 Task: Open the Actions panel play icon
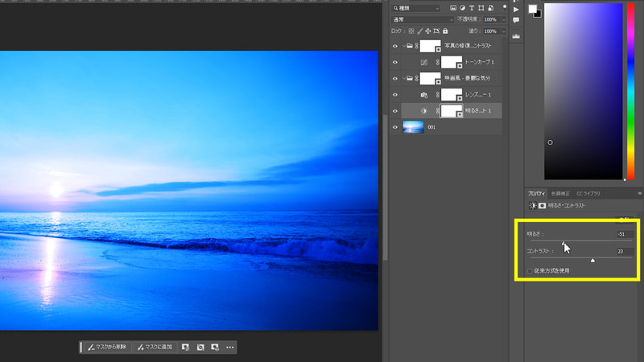(516, 10)
